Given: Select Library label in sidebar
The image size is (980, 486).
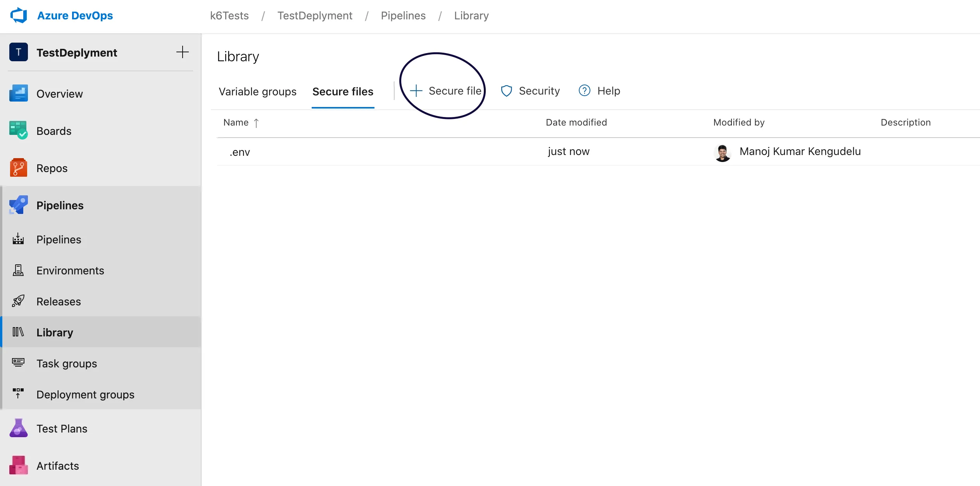Looking at the screenshot, I should (x=55, y=333).
